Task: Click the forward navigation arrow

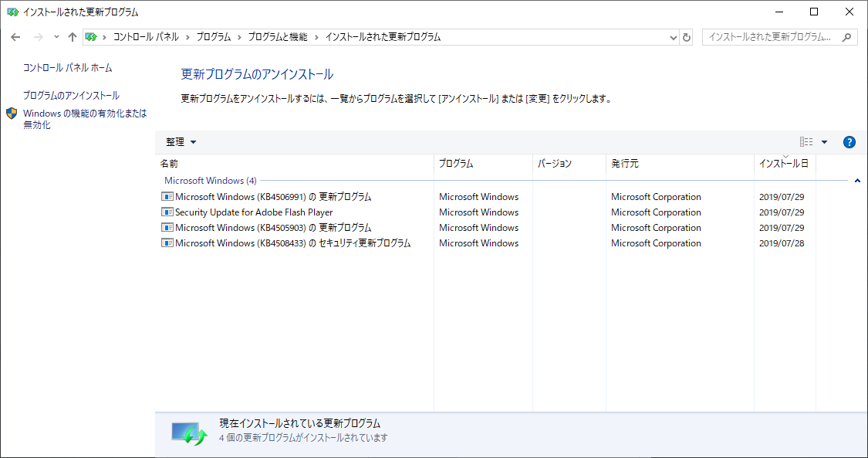Action: tap(39, 37)
